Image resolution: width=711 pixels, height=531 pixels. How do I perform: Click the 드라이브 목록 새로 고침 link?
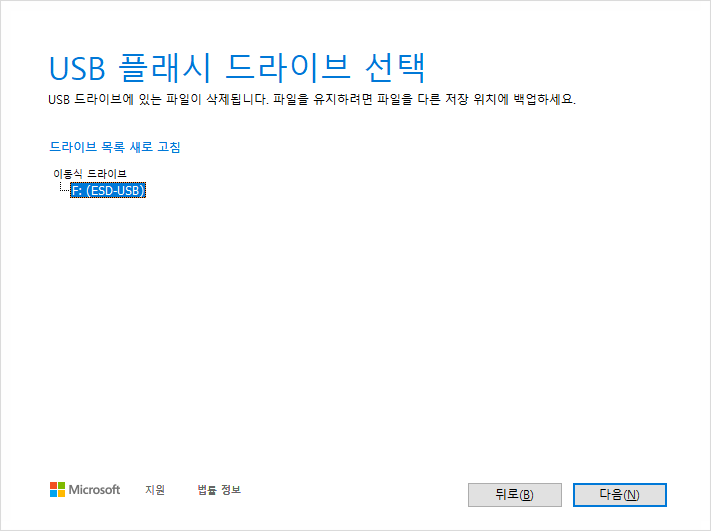115,147
